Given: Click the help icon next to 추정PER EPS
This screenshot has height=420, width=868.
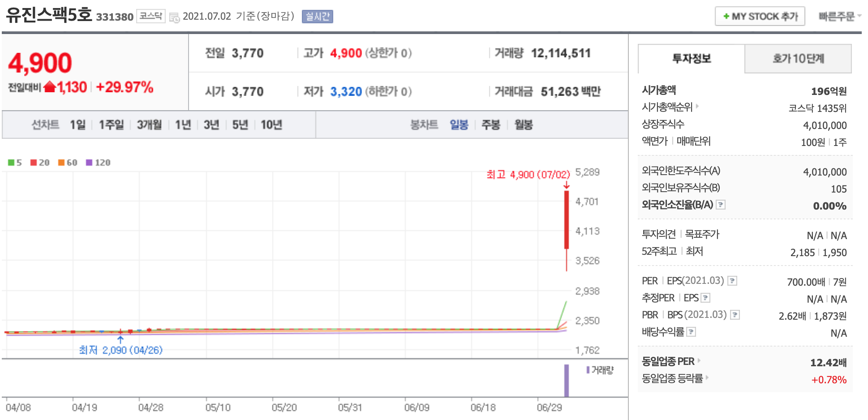Looking at the screenshot, I should pos(705,298).
